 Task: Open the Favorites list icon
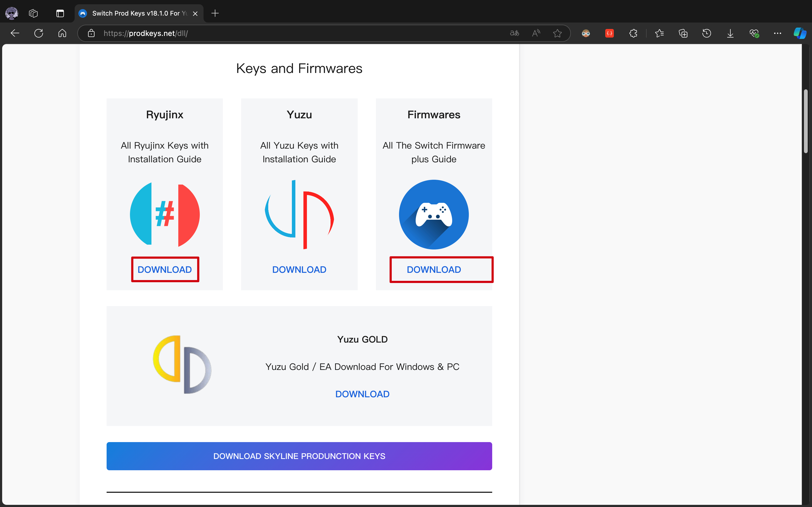coord(659,33)
